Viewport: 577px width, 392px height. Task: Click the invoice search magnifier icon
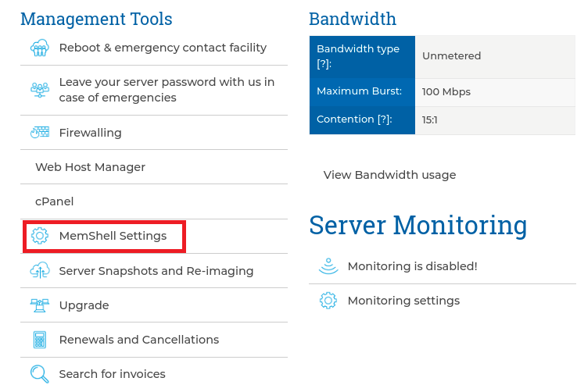39,374
